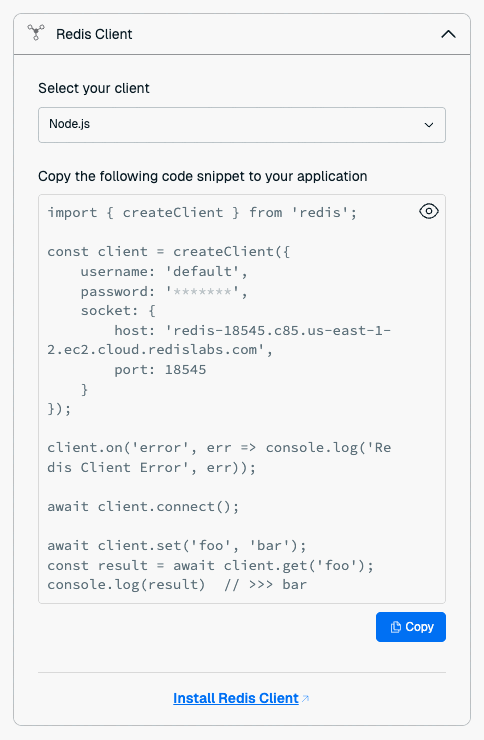The height and width of the screenshot is (740, 484).
Task: Click the 'Copy the following code snippet' label
Action: click(x=203, y=176)
